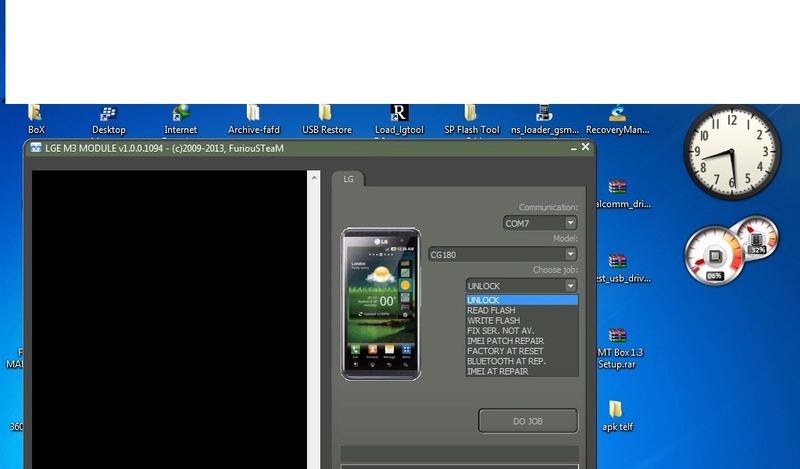Click the DO JOB button
This screenshot has width=800, height=469.
coord(528,421)
